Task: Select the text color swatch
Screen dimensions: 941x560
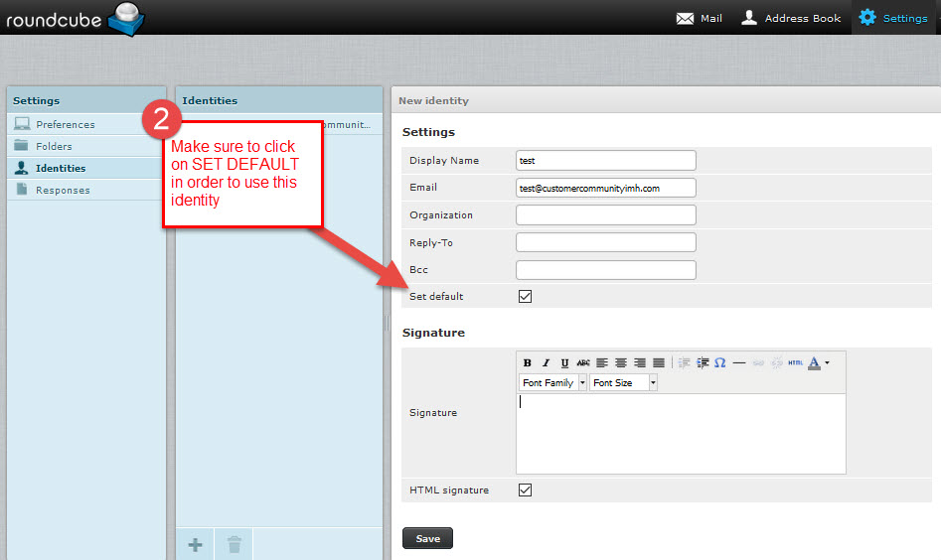Action: [814, 363]
